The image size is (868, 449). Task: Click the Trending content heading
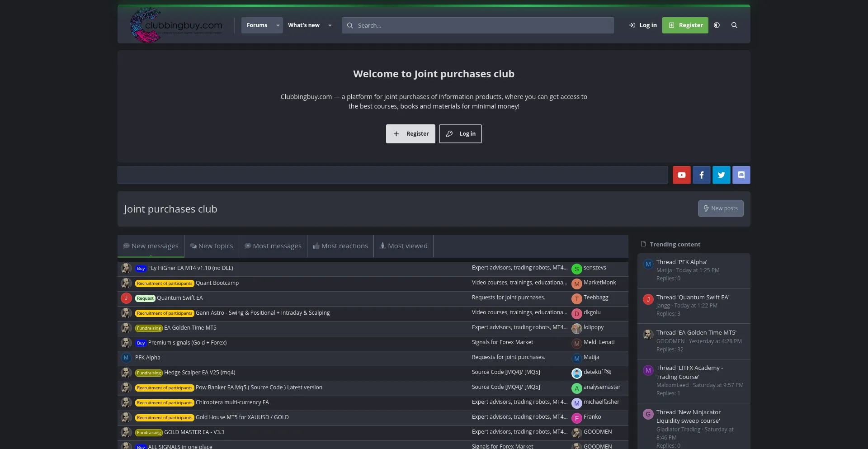675,244
